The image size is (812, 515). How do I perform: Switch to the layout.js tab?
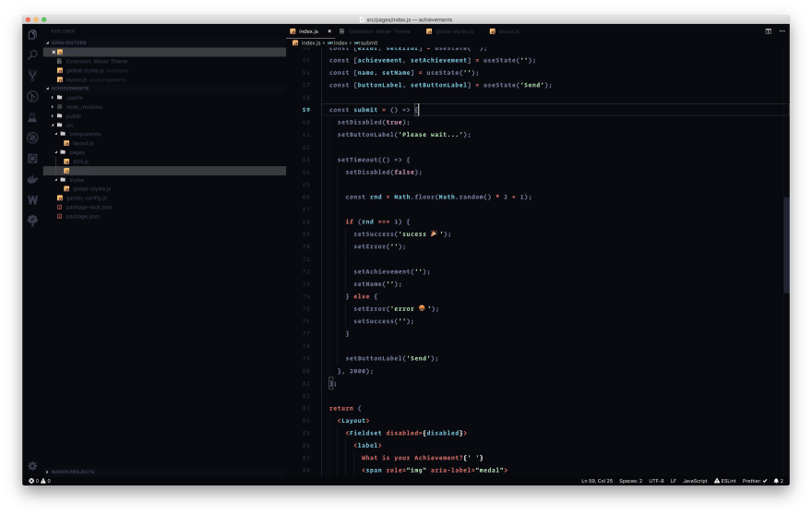[505, 31]
